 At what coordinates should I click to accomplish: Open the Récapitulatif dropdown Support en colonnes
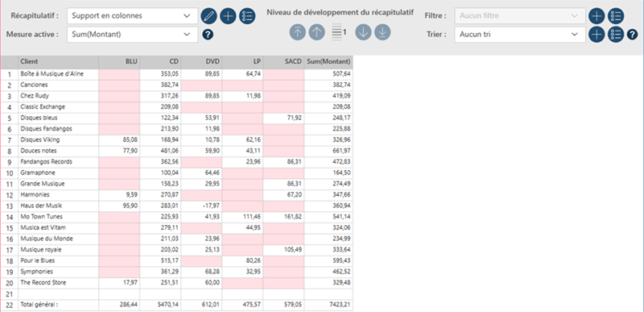pyautogui.click(x=132, y=16)
